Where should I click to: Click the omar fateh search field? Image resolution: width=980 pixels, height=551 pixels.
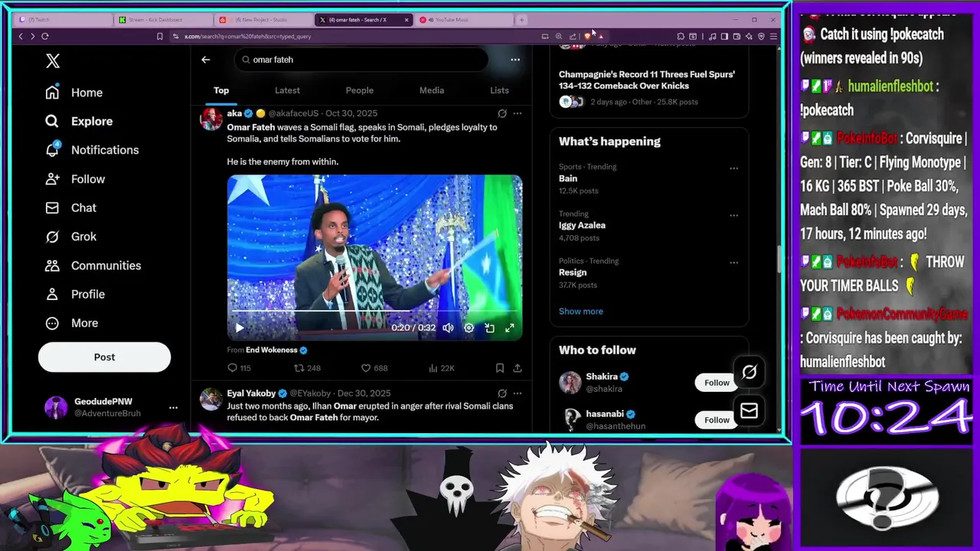(x=361, y=60)
